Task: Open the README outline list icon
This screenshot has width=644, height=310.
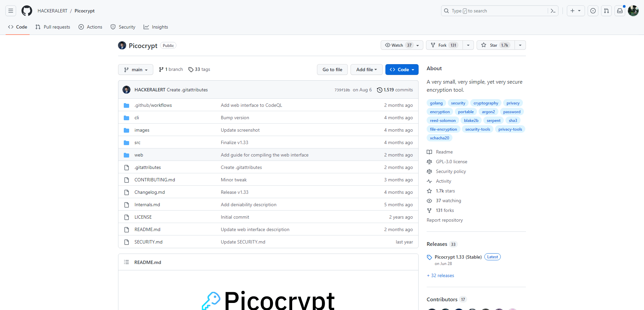Action: click(x=126, y=262)
